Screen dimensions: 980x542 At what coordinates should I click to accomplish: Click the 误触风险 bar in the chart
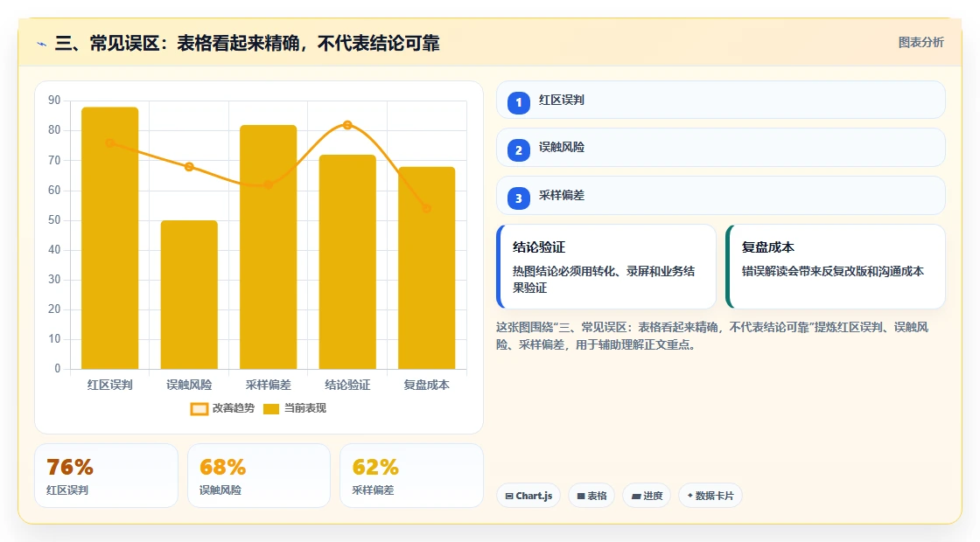click(x=189, y=295)
